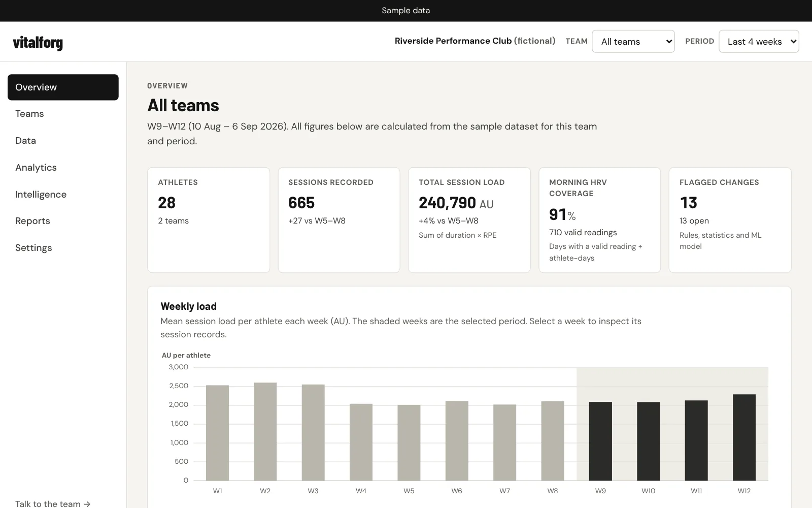Open Teams in the sidebar
Screen dimensions: 812x508
pos(63,114)
